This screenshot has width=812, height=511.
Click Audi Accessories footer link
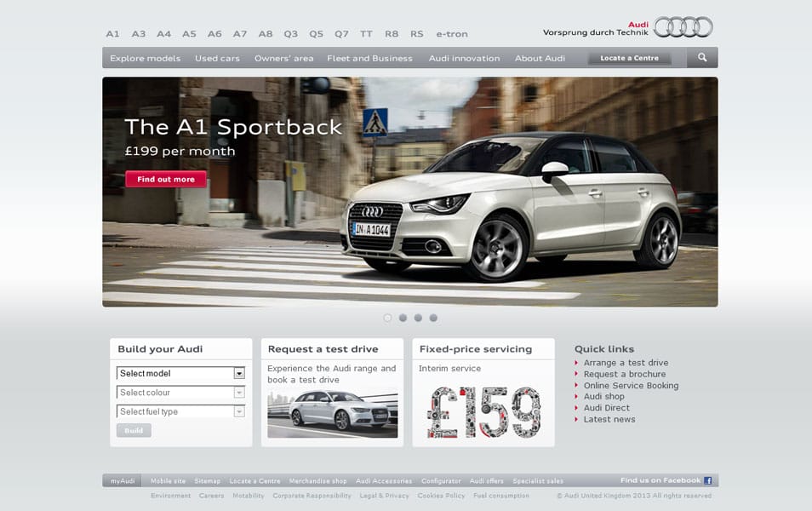tap(384, 481)
